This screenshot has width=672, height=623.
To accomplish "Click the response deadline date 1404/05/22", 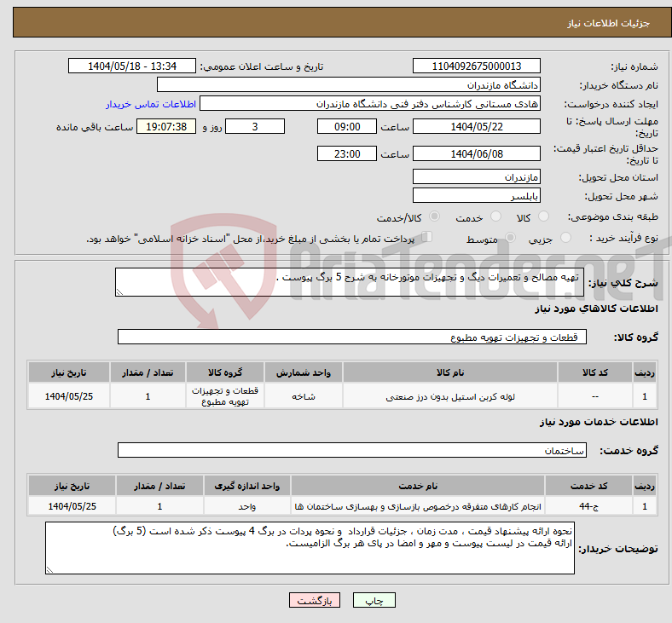I will pyautogui.click(x=476, y=127).
